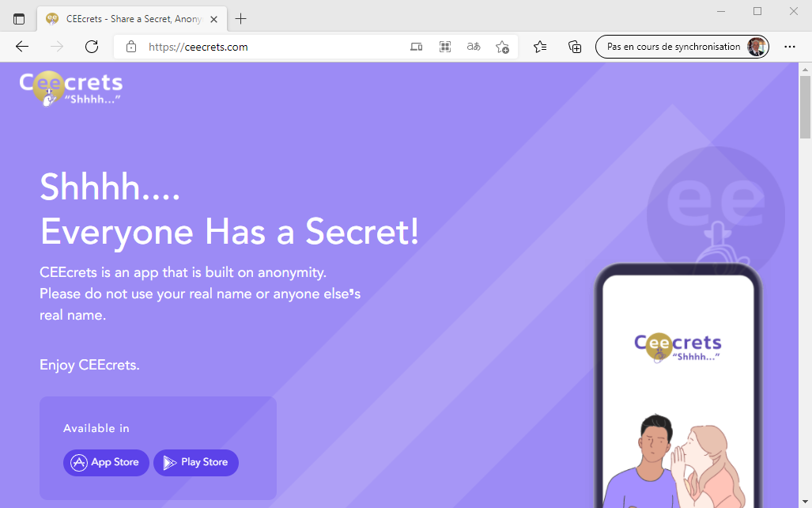Click the translate page icon

pyautogui.click(x=474, y=47)
